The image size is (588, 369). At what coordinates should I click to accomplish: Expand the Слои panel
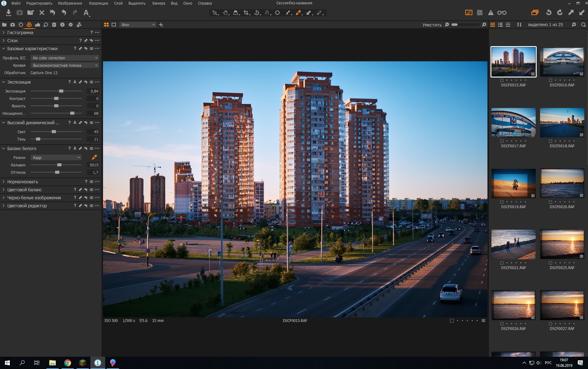[4, 41]
